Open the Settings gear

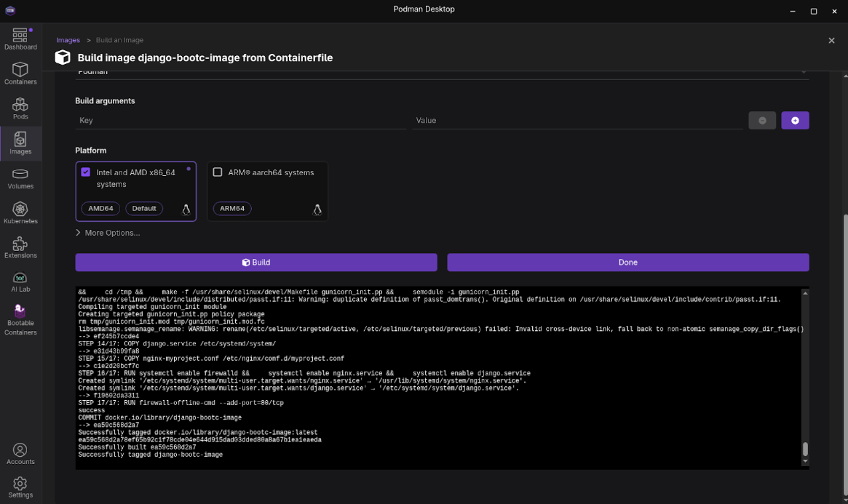20,487
